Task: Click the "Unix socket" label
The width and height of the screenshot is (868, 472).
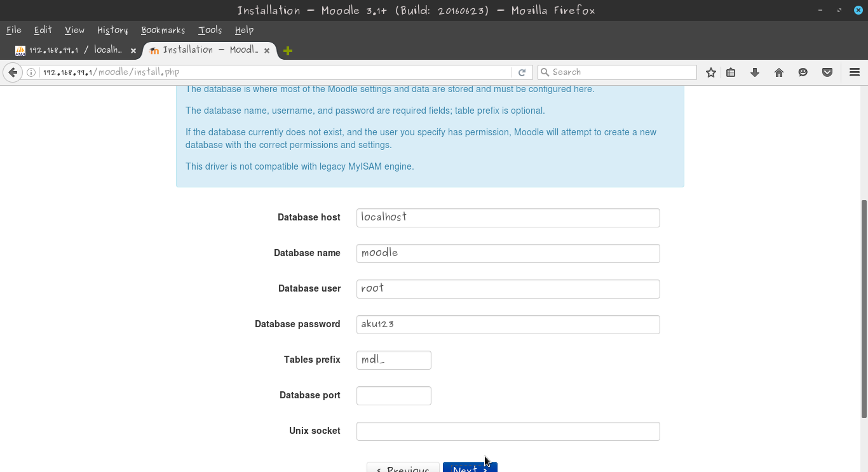Action: [315, 431]
